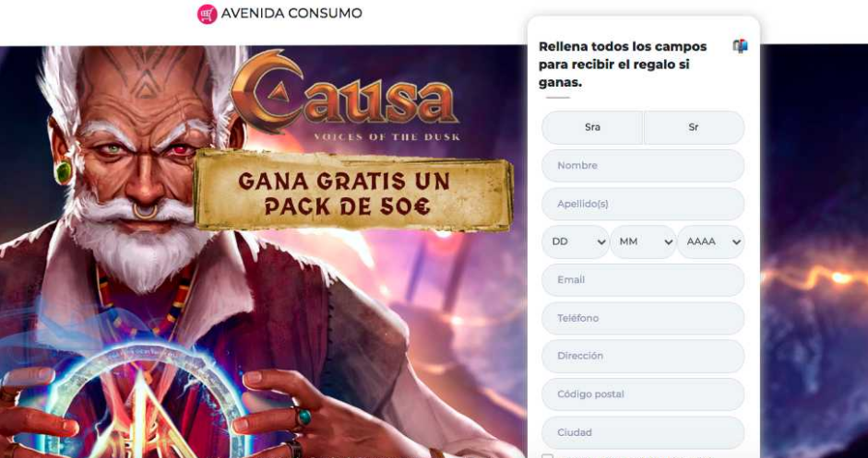Select the Sra title option
This screenshot has width=868, height=458.
tap(592, 127)
